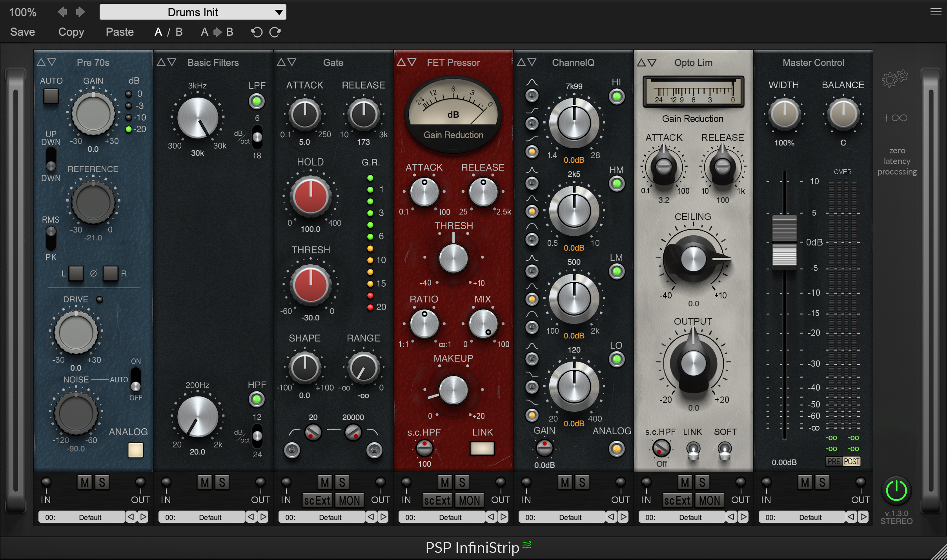Viewport: 947px width, 560px height.
Task: Select the PRE metering button
Action: pyautogui.click(x=834, y=462)
